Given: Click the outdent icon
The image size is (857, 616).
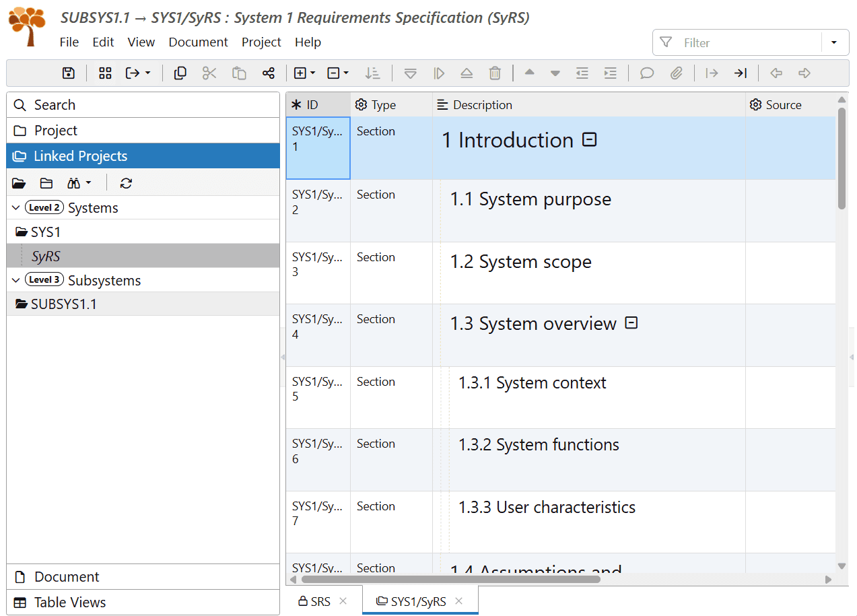Looking at the screenshot, I should coord(582,73).
